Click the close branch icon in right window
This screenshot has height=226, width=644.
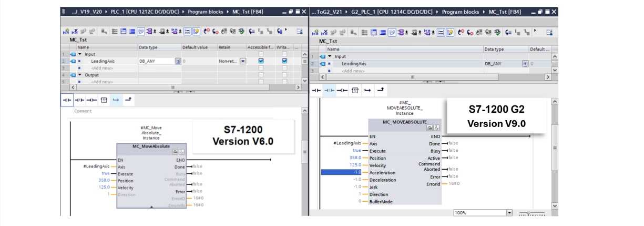(x=380, y=90)
